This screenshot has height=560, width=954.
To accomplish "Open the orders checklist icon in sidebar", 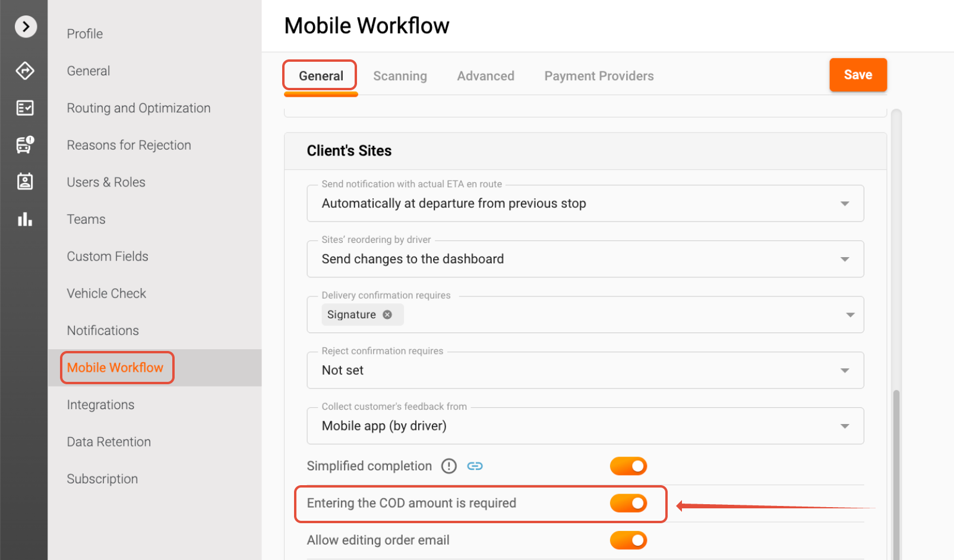I will [x=25, y=108].
